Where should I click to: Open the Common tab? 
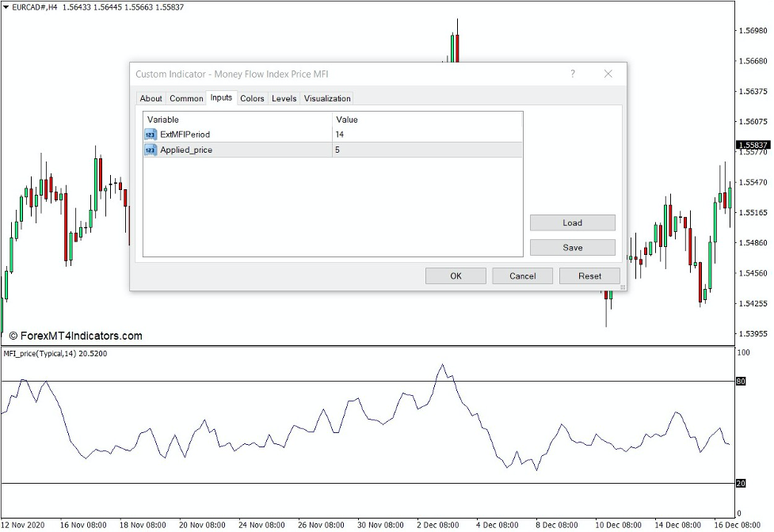[186, 98]
